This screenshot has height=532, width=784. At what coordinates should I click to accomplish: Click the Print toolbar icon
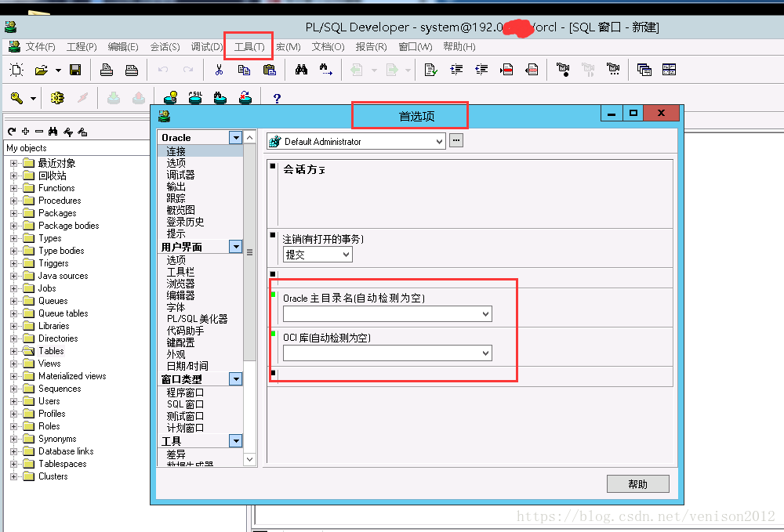click(x=107, y=70)
